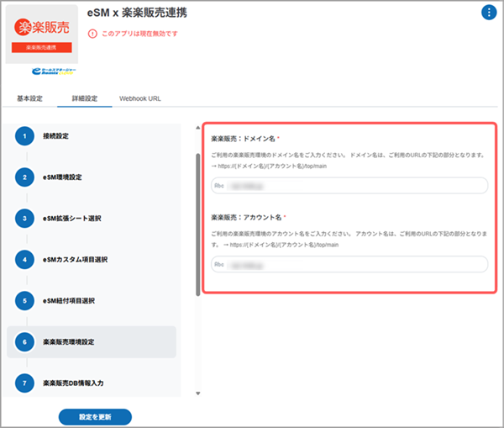Switch to the 基本設定 tab
This screenshot has height=428, width=504.
click(29, 98)
